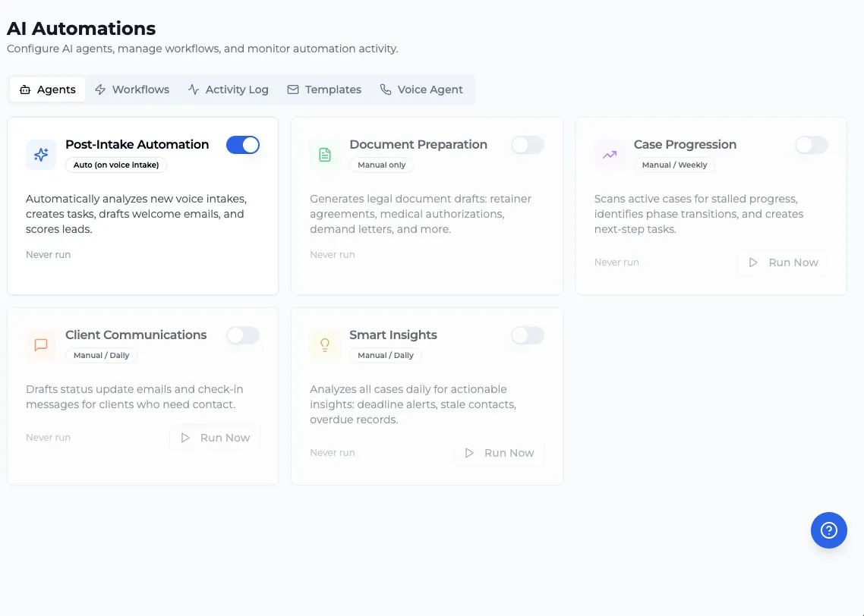Turn on the Case Progression switch

tap(812, 145)
